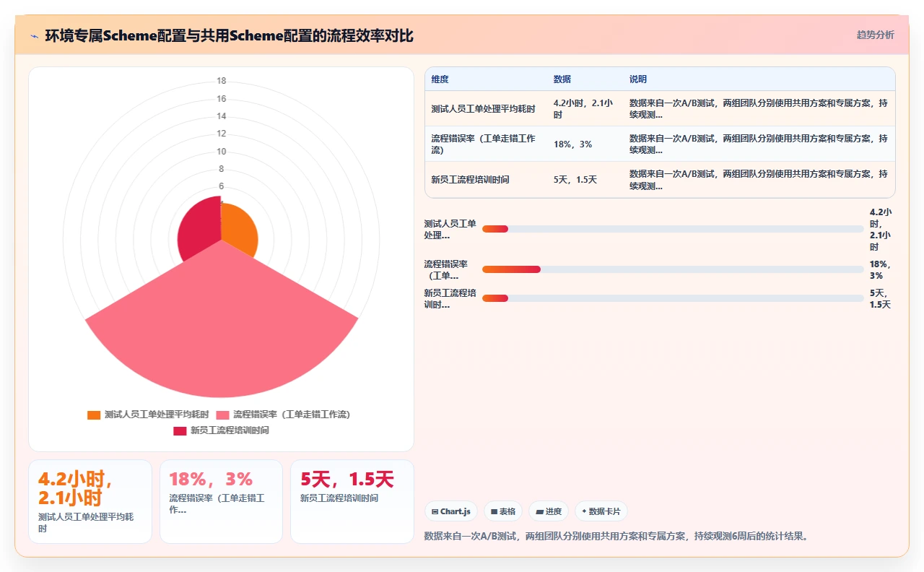This screenshot has height=572, width=924.
Task: Click the 趋势分析 label in the header
Action: pyautogui.click(x=875, y=35)
